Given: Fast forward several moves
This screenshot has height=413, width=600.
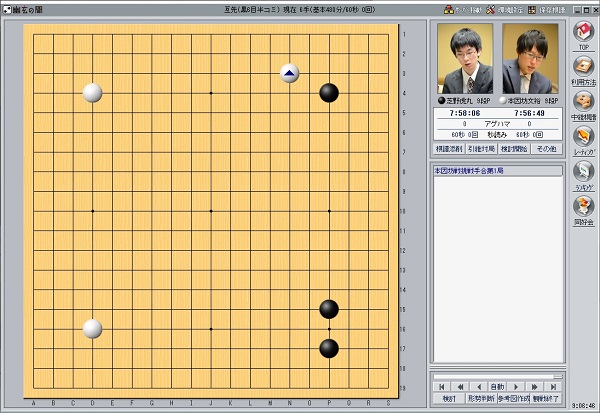Looking at the screenshot, I should 535,385.
